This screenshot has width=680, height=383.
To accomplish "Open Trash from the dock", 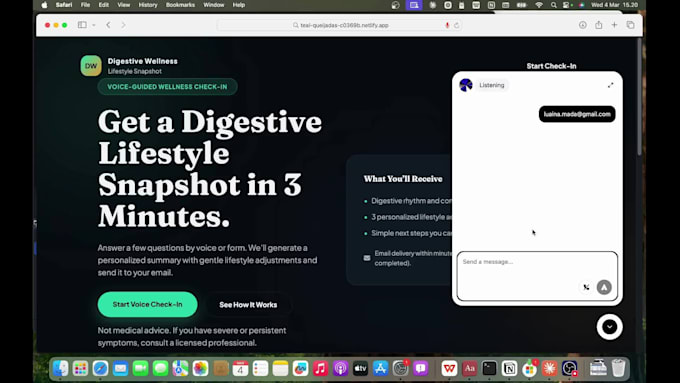I will click(618, 368).
